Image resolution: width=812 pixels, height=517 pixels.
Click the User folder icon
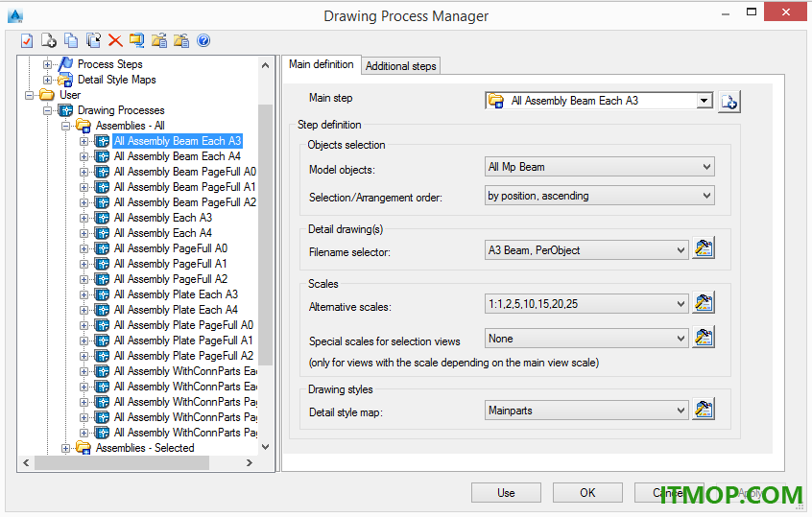point(47,95)
